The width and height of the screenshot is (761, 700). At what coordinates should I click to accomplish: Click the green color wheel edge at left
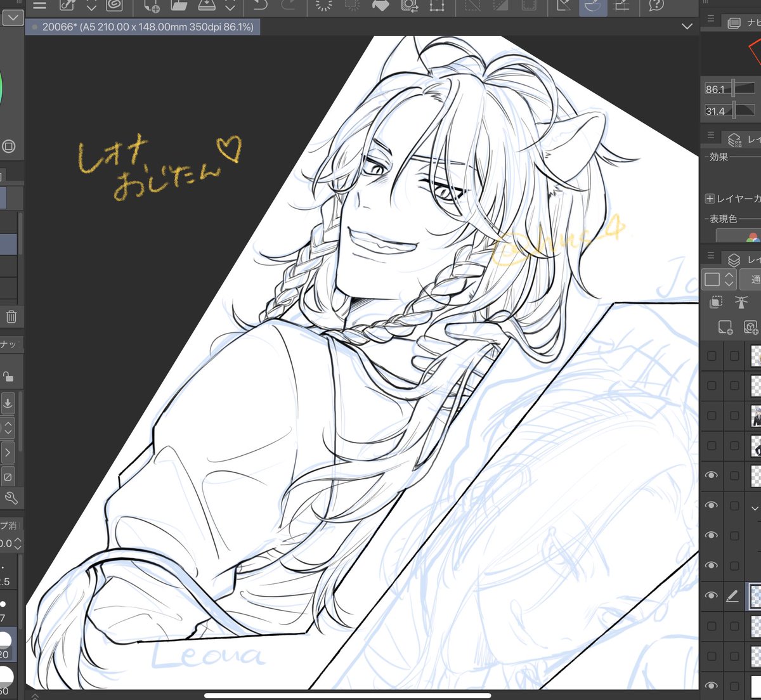1,89
